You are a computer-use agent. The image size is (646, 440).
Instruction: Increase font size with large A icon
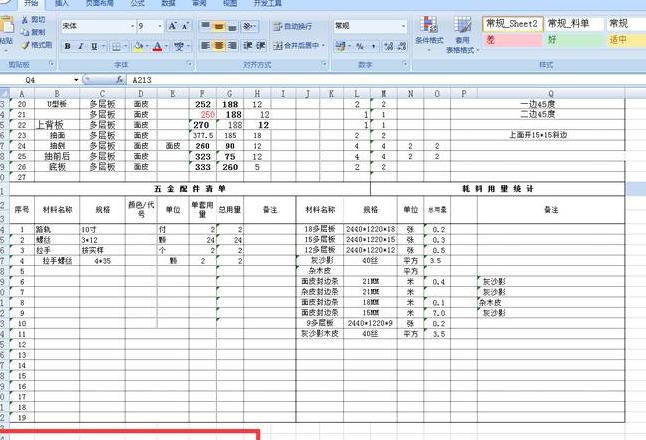[172, 26]
